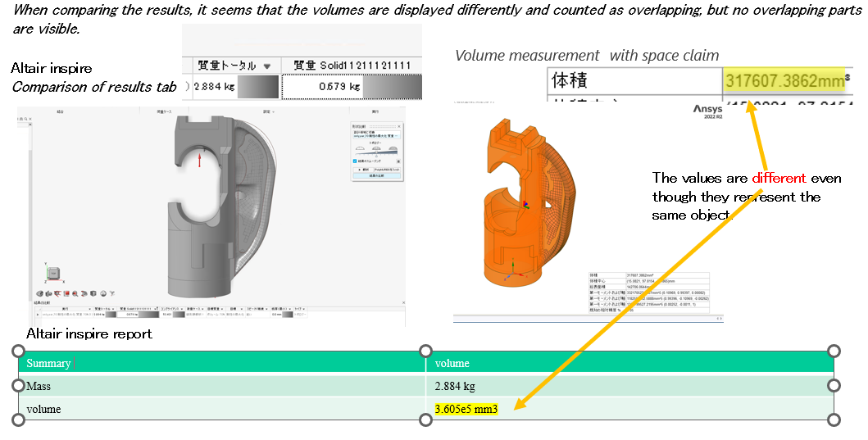Image resolution: width=868 pixels, height=440 pixels.
Task: Close the shape comparison floating panel
Action: (x=398, y=126)
